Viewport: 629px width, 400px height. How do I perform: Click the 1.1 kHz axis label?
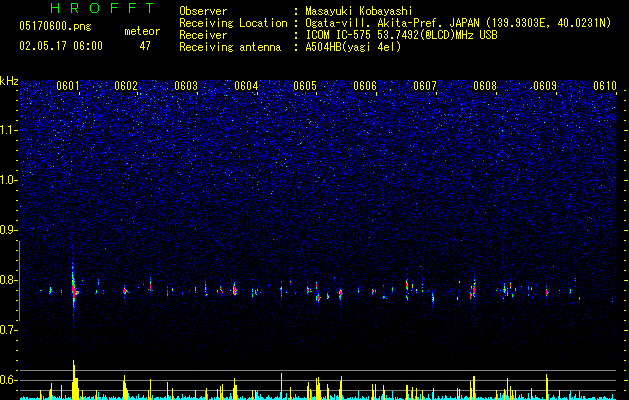point(9,130)
